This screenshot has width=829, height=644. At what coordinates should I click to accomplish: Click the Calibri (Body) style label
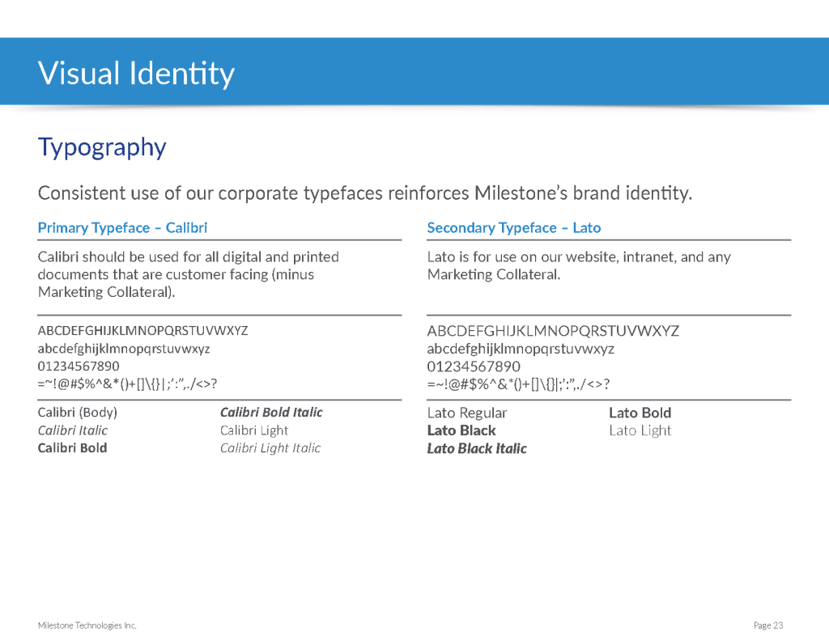tap(78, 413)
